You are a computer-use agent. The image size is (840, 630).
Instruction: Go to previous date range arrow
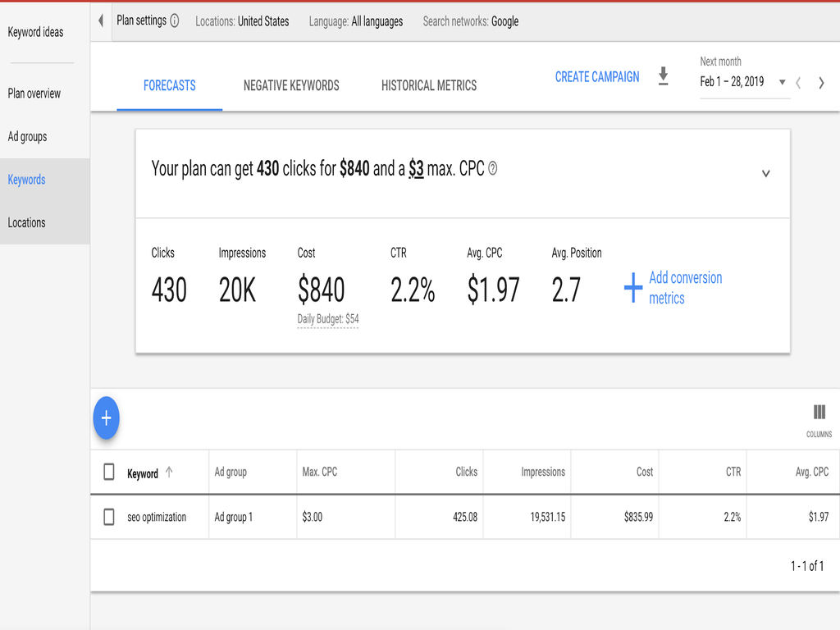tap(798, 83)
